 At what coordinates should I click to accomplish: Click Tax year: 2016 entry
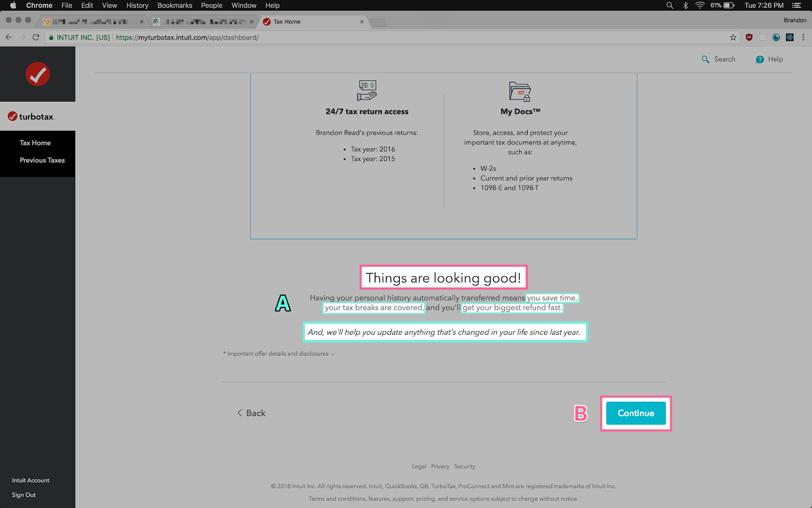coord(373,149)
